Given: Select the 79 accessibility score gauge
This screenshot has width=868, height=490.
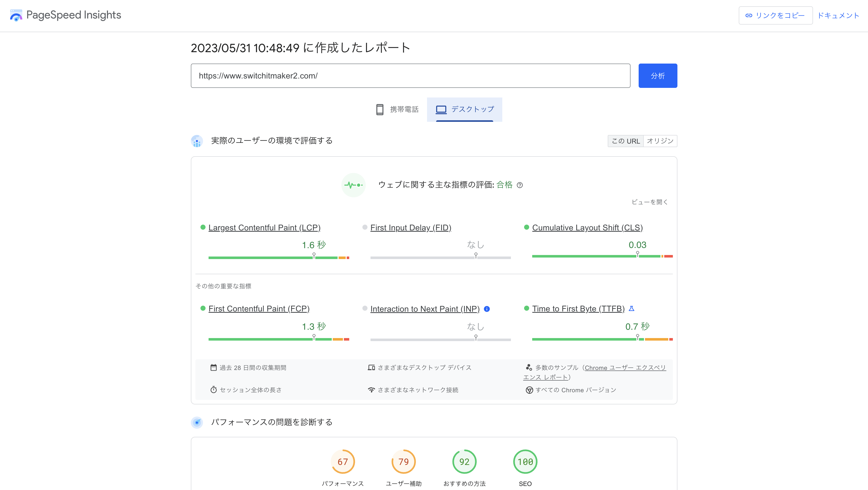Looking at the screenshot, I should [403, 462].
